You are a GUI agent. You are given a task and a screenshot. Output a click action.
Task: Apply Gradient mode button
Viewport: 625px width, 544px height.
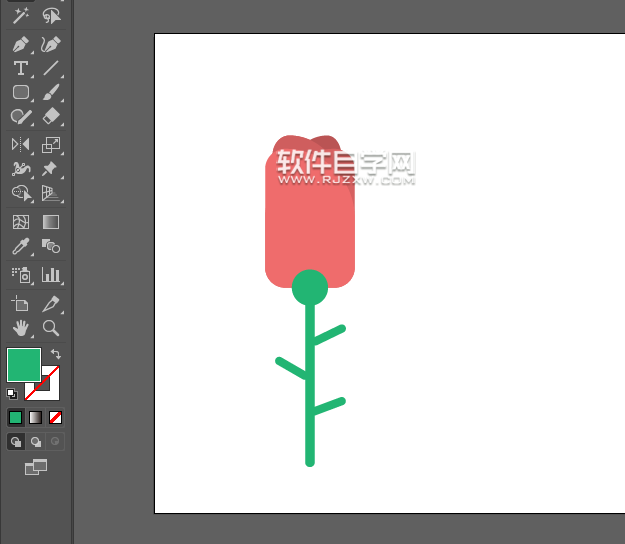pyautogui.click(x=35, y=418)
